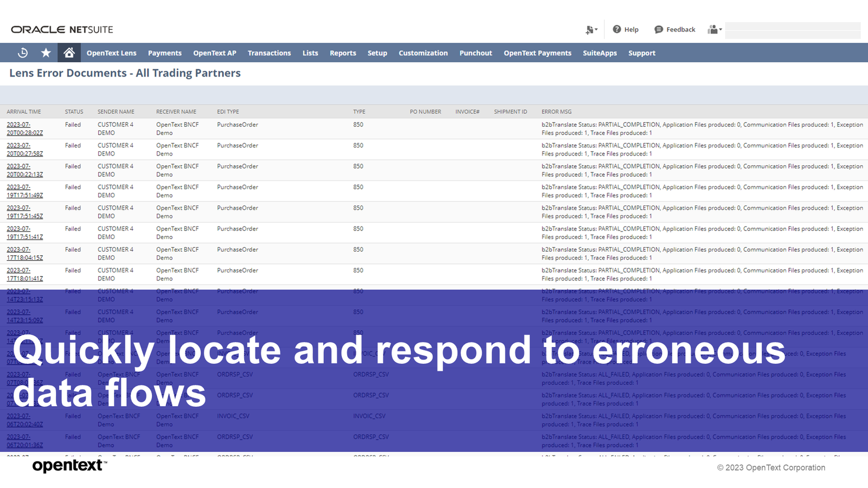Open the SuiteApps menu
This screenshot has width=868, height=488.
click(x=600, y=53)
